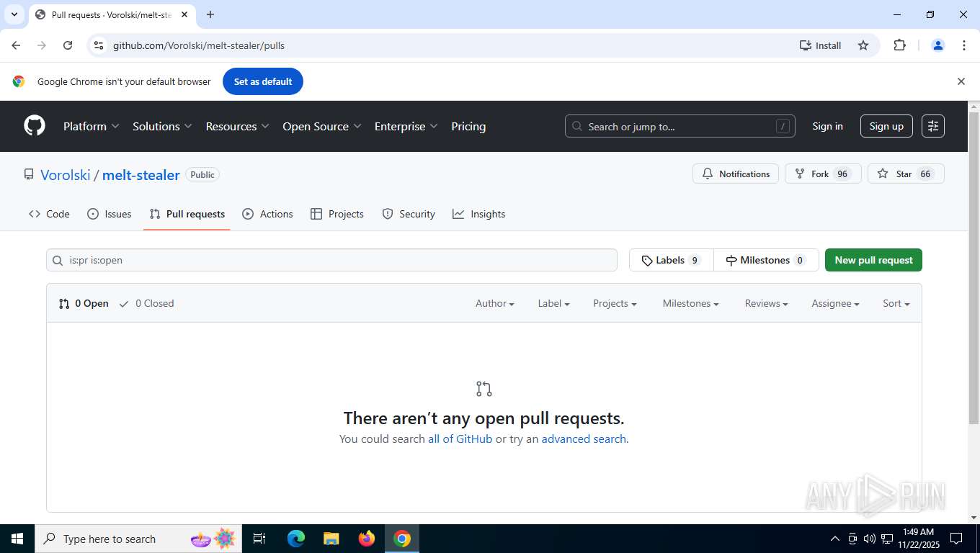Open new browser tab with plus
Image resolution: width=980 pixels, height=553 pixels.
tap(210, 14)
